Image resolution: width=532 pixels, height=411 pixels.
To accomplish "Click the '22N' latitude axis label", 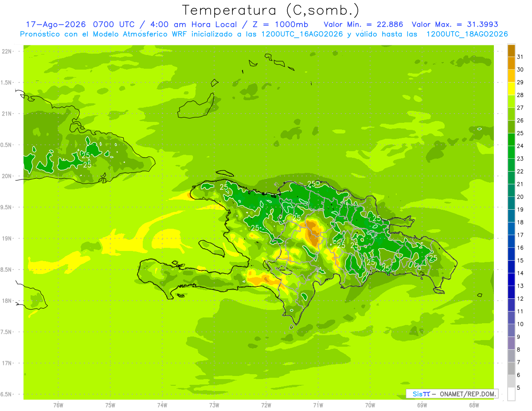I will [x=6, y=51].
